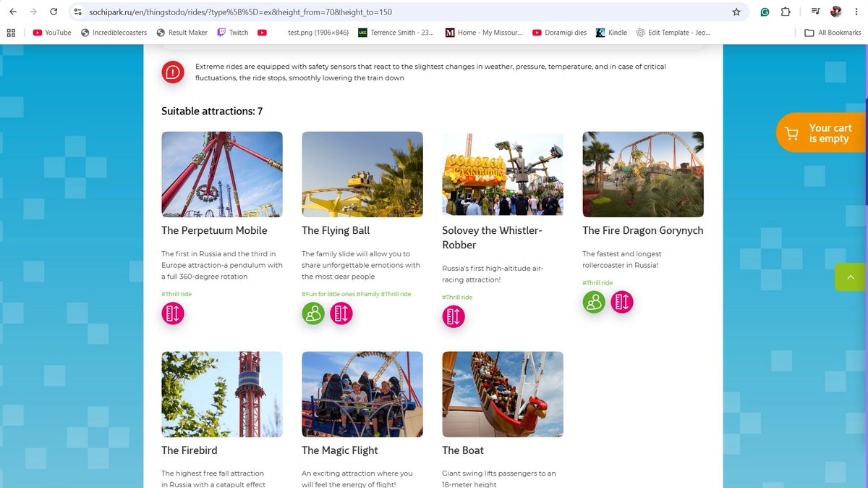Image resolution: width=868 pixels, height=488 pixels.
Task: Open The Fire Dragon Gorynych title link
Action: click(x=643, y=230)
